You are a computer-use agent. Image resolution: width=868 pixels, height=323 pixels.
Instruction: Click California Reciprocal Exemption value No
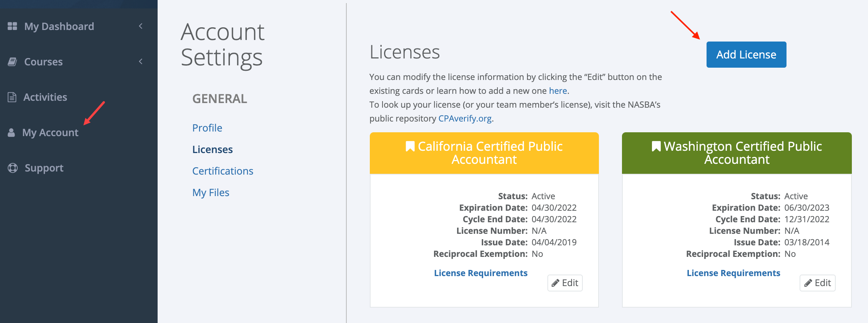[537, 254]
